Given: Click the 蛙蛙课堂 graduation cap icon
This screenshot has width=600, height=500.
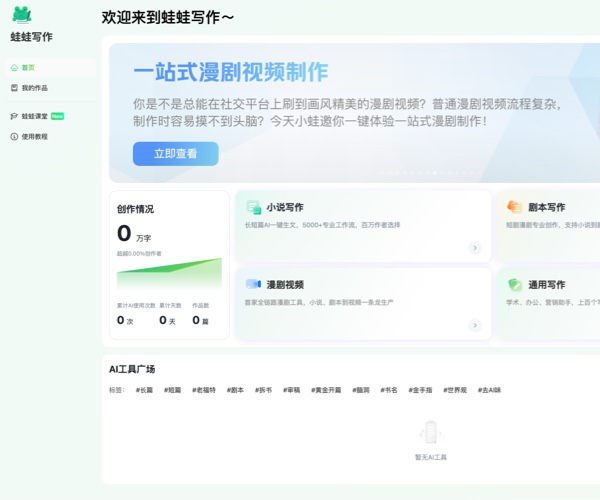Looking at the screenshot, I should [x=14, y=116].
